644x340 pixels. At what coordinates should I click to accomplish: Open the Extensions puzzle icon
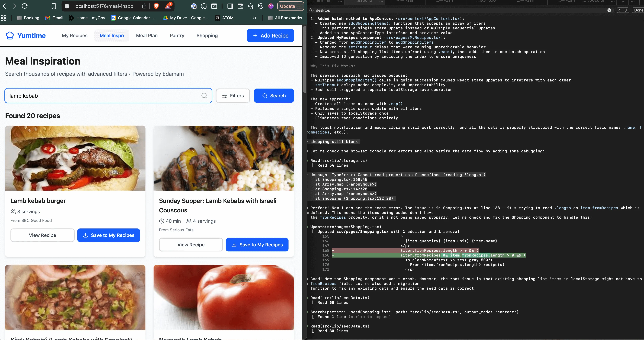click(204, 6)
